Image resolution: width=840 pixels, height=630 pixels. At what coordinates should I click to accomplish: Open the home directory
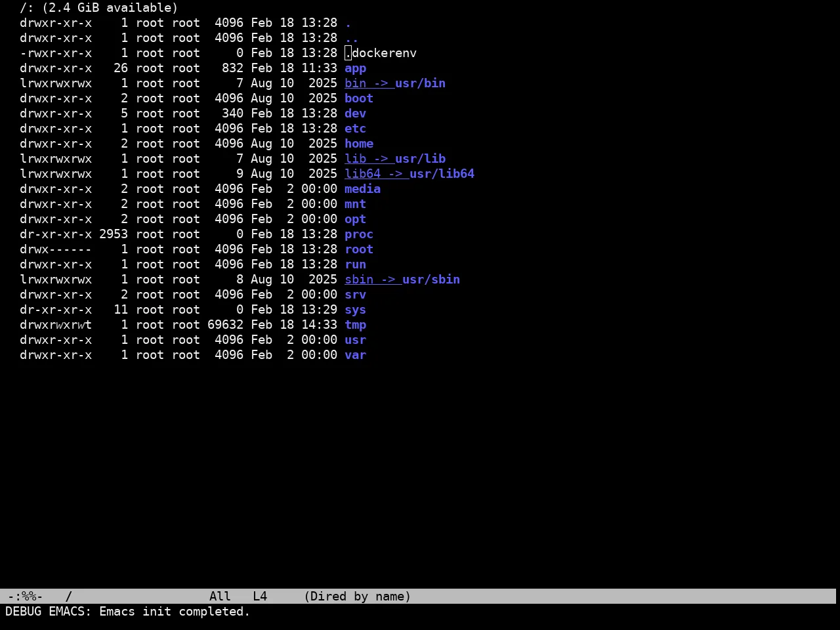tap(359, 144)
